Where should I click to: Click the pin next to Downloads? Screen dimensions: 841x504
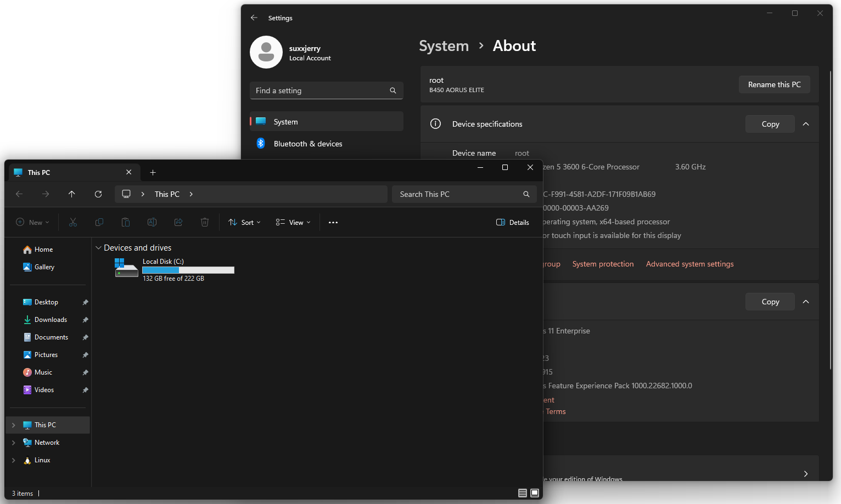[85, 320]
